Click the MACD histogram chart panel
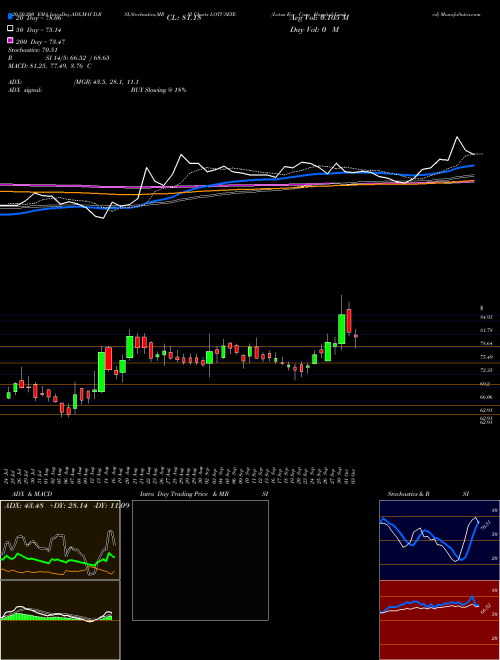 pyautogui.click(x=60, y=620)
